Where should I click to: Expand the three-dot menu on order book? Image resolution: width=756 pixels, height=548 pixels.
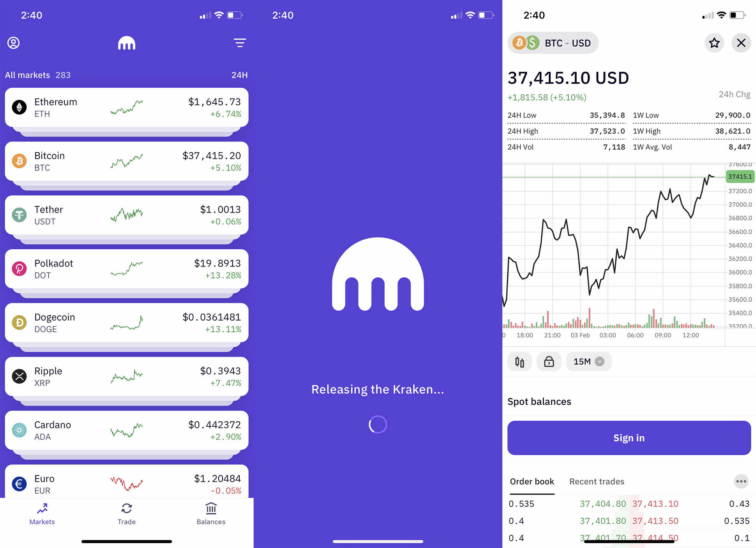[x=740, y=481]
